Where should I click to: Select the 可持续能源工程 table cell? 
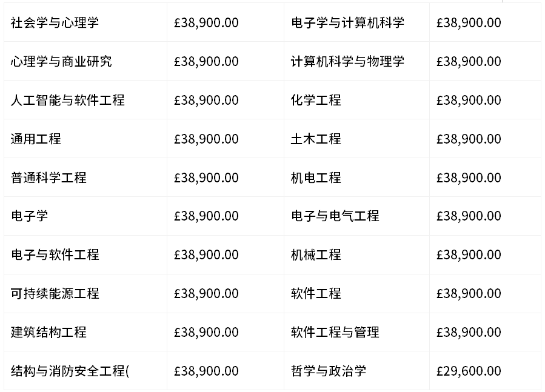(55, 294)
